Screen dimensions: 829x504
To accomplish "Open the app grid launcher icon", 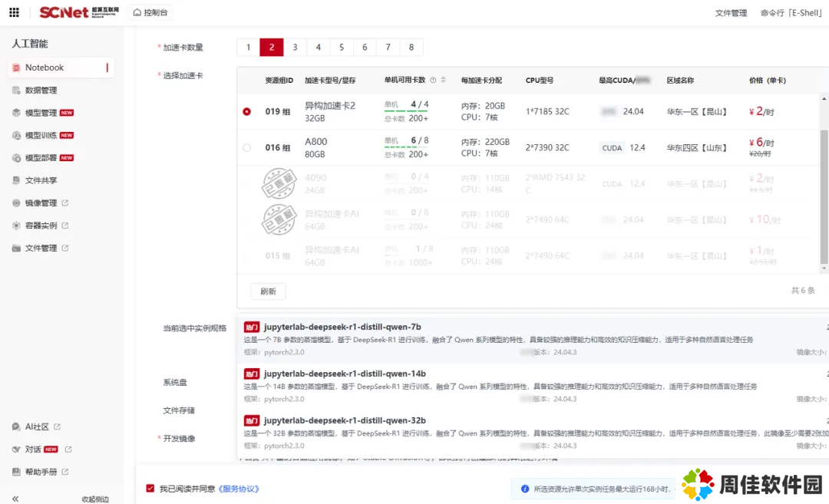I will [x=15, y=12].
